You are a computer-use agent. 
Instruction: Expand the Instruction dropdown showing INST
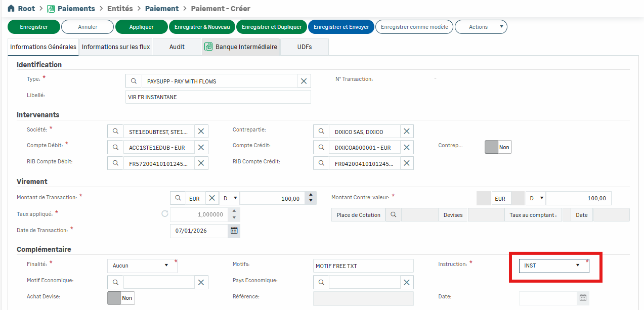point(577,265)
